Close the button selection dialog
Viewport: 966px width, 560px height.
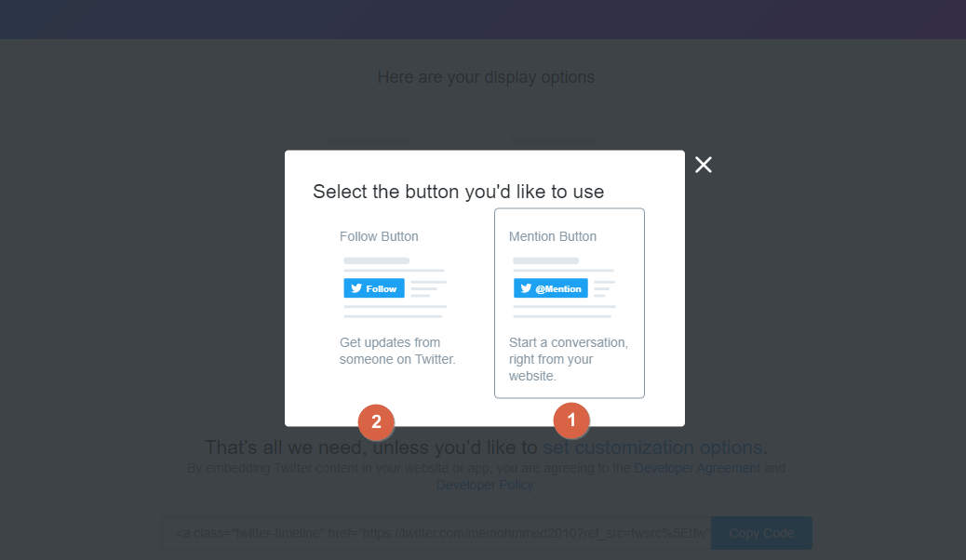coord(703,165)
